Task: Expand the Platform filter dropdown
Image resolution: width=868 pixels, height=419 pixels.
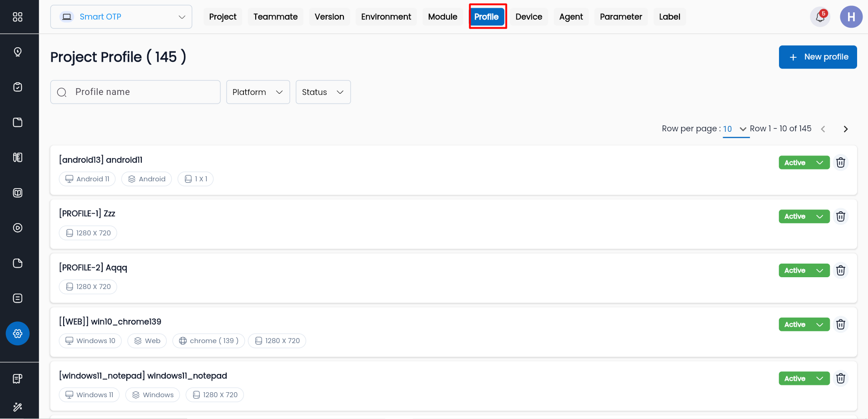Action: point(258,92)
